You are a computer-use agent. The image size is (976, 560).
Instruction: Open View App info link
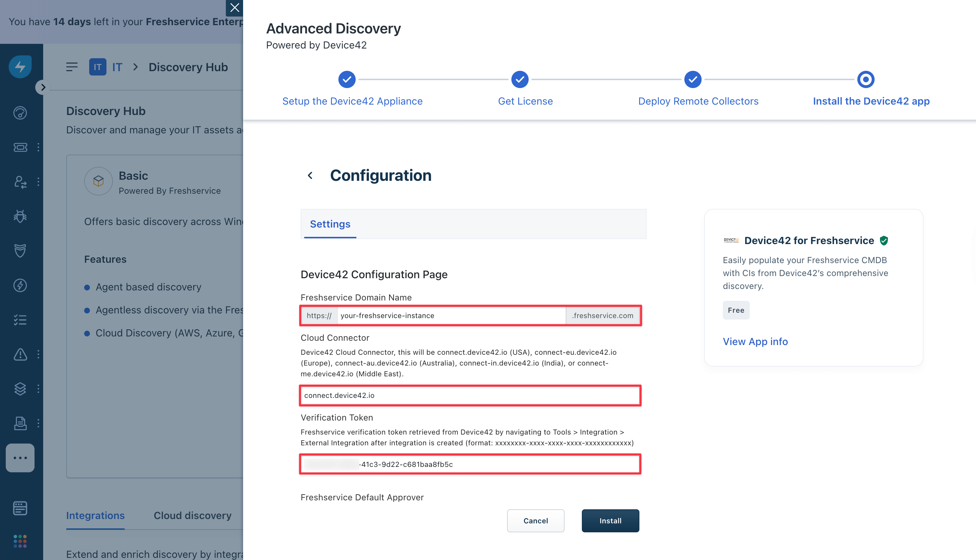[755, 341]
